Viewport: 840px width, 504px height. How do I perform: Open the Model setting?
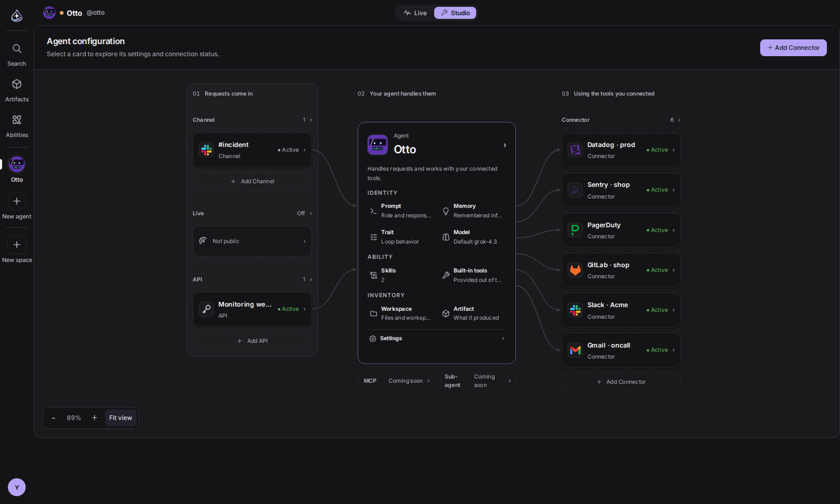pos(473,237)
